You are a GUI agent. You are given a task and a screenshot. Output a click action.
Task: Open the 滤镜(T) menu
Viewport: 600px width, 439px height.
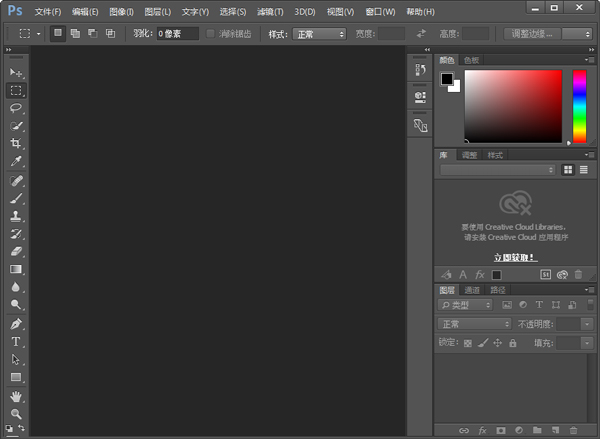(271, 11)
